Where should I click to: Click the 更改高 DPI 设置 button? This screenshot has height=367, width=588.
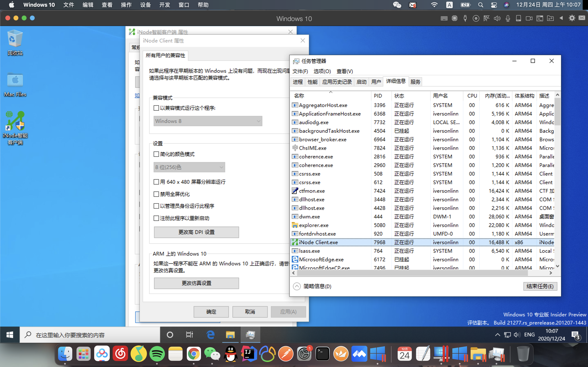(196, 232)
